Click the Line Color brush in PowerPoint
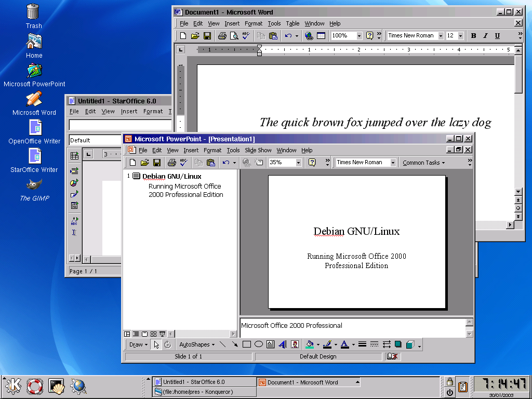The image size is (532, 399). pyautogui.click(x=327, y=344)
